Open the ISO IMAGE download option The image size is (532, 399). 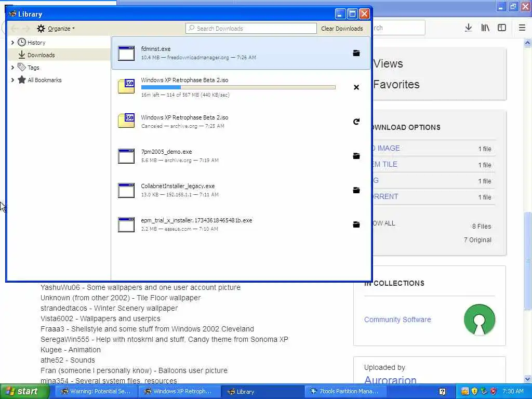point(386,148)
